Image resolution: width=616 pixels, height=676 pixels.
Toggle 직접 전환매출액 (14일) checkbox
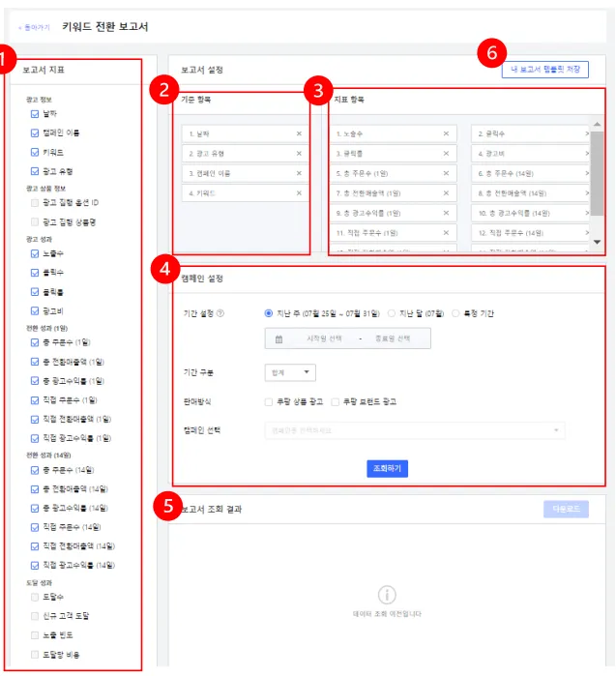point(35,546)
